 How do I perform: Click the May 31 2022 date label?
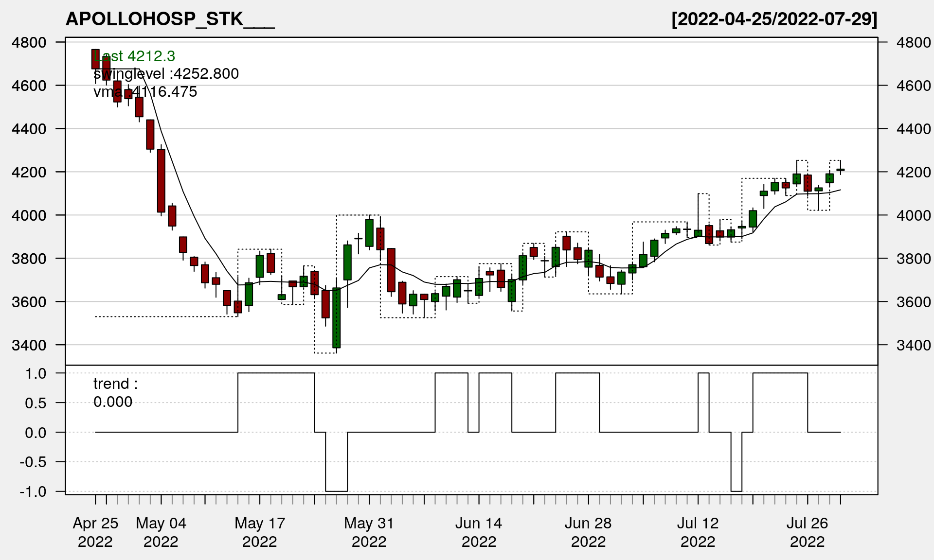tap(369, 532)
